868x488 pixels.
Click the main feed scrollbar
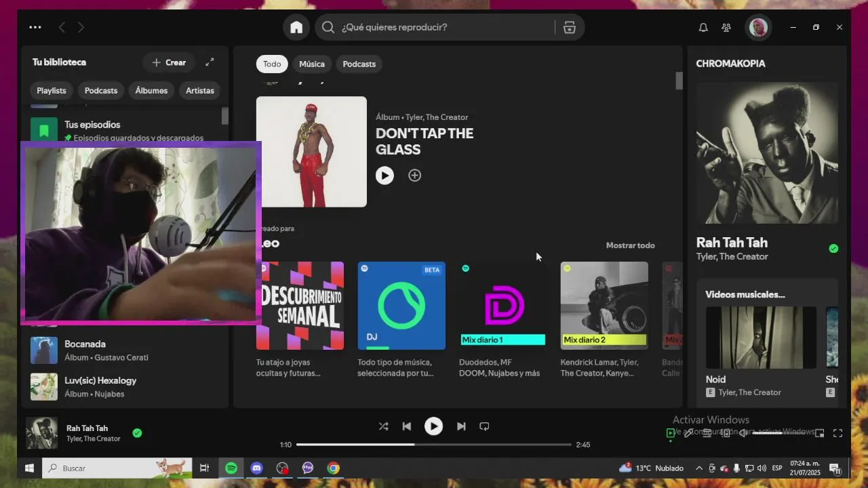click(x=679, y=81)
